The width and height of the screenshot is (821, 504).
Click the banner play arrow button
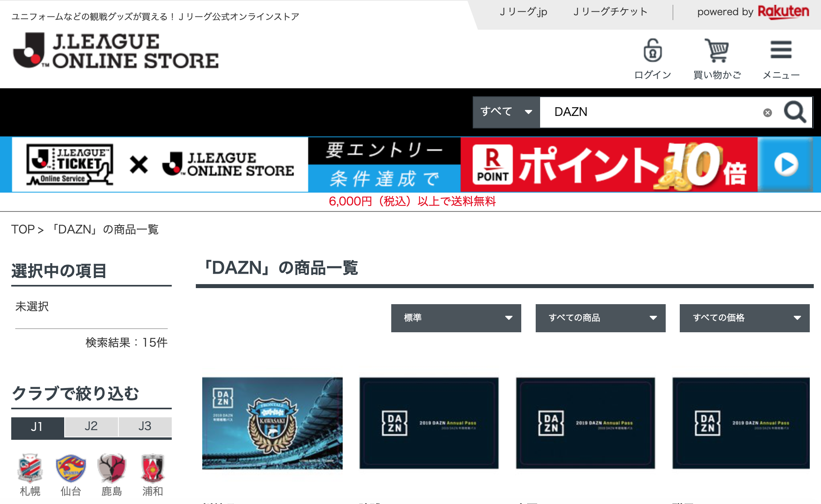(786, 165)
